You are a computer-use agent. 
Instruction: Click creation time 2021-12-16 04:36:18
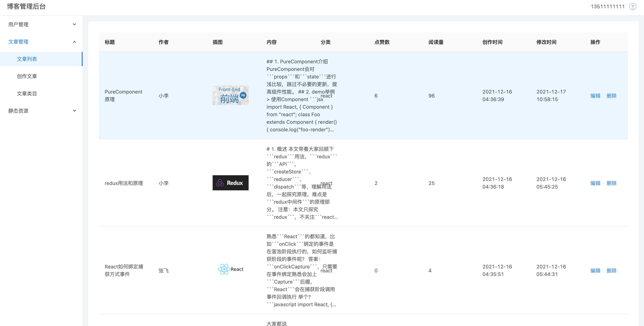(497, 183)
